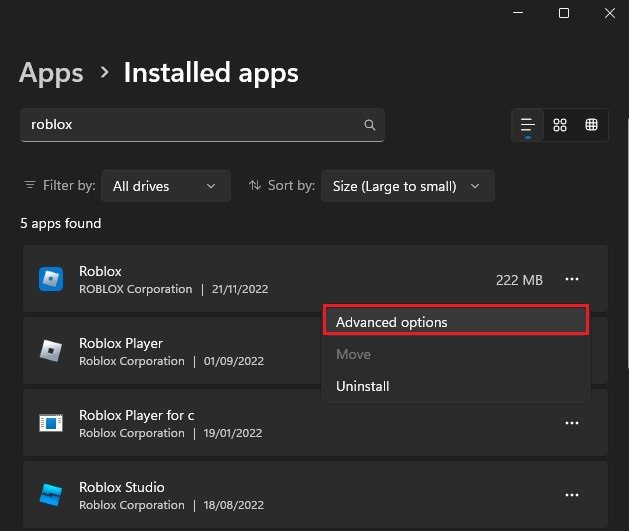Switch to table view layout
This screenshot has width=629, height=531.
click(592, 125)
